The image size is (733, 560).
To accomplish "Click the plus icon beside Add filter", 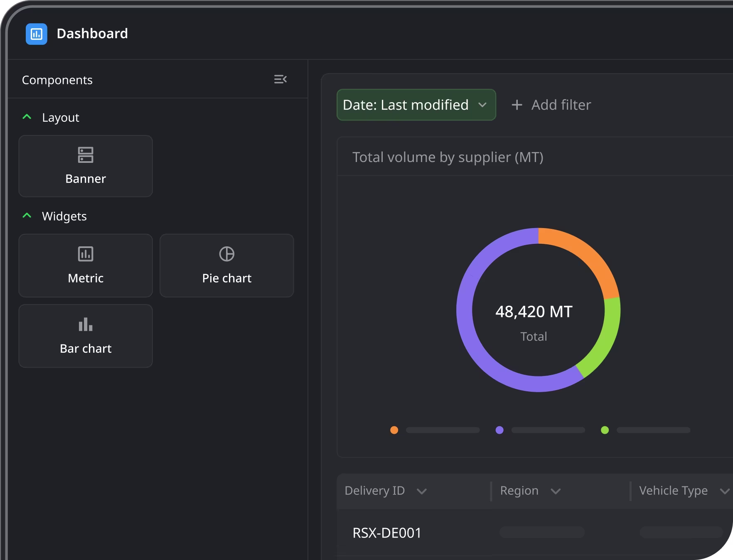I will 517,105.
